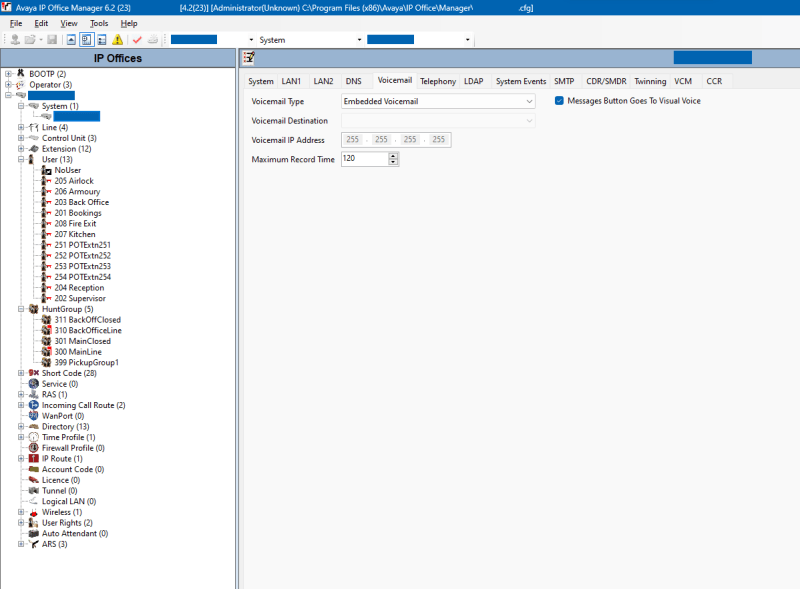Click the IP Route tree icon
The height and width of the screenshot is (589, 800).
click(x=34, y=458)
